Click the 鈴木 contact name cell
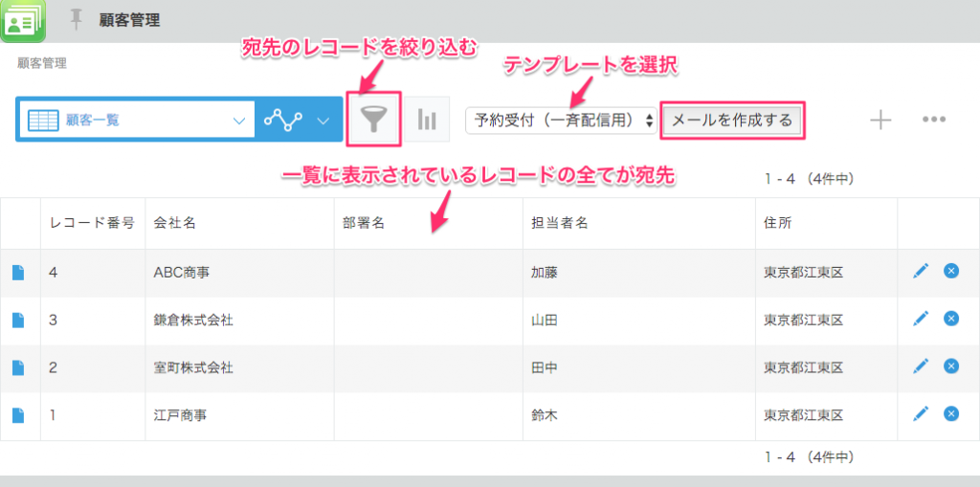The height and width of the screenshot is (487, 980). (638, 415)
